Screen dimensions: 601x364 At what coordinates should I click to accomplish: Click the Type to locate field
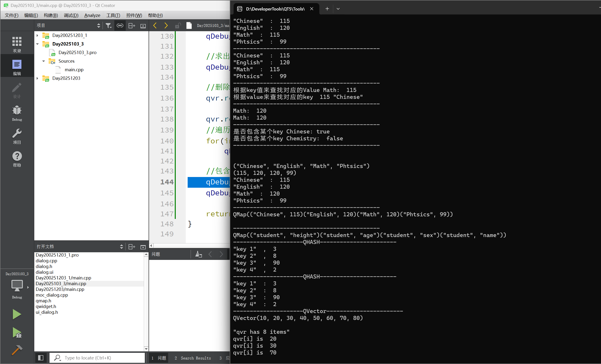click(x=98, y=358)
